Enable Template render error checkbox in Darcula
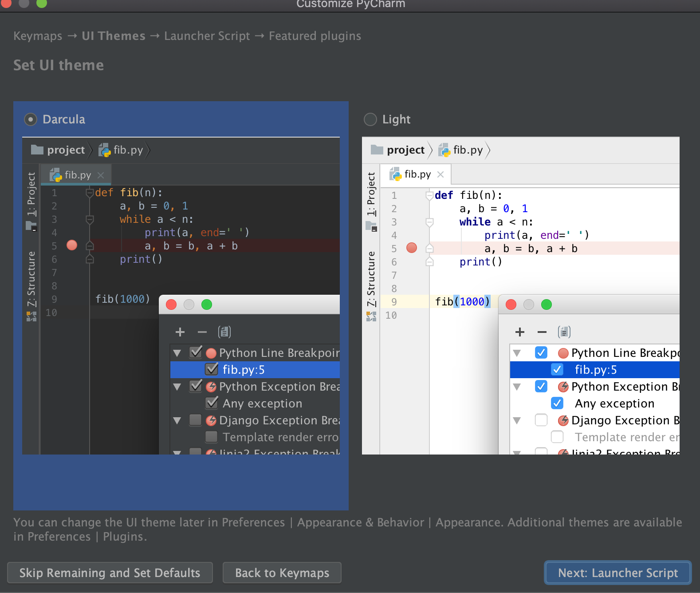Viewport: 700px width, 593px height. click(x=212, y=437)
